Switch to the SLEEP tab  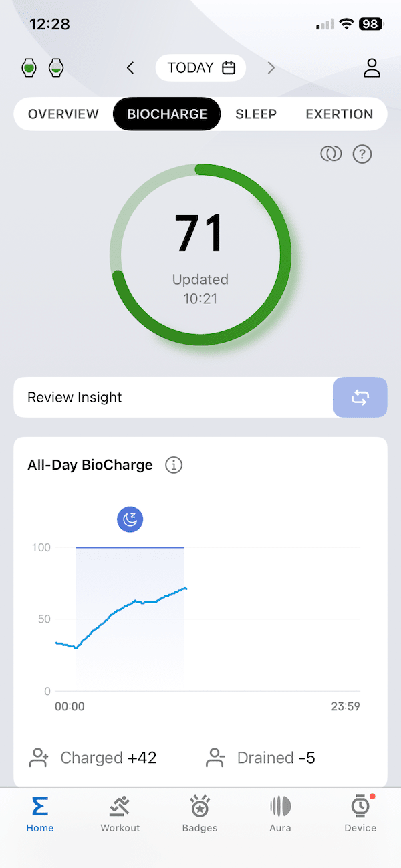pos(256,114)
